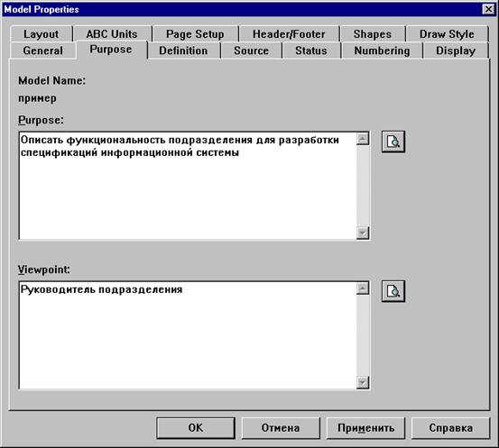Close the Model Properties dialog

(x=488, y=9)
